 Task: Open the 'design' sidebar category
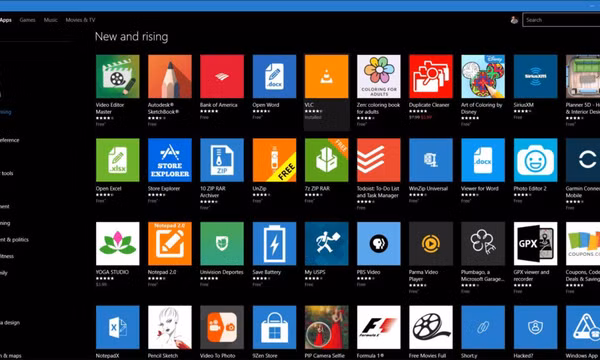coord(10,323)
